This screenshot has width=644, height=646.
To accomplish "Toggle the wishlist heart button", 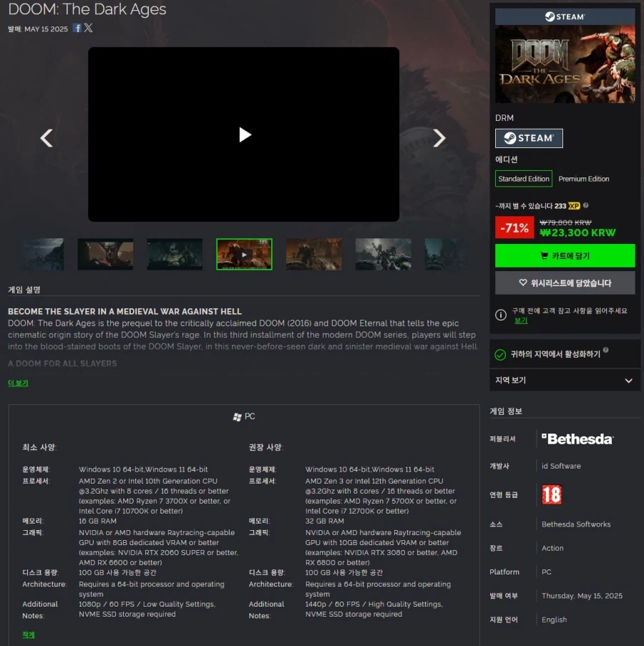I will click(x=565, y=282).
